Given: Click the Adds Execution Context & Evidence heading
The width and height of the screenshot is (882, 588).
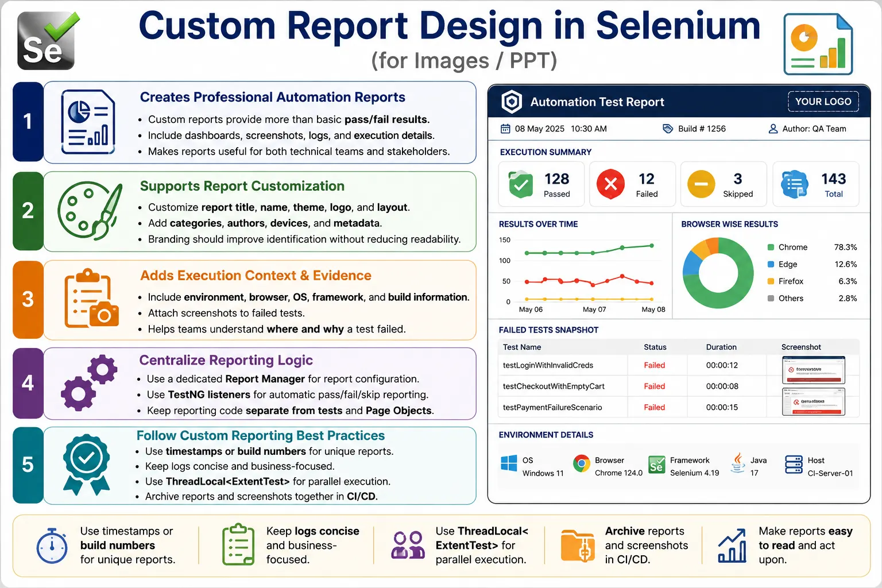Looking at the screenshot, I should pos(256,276).
